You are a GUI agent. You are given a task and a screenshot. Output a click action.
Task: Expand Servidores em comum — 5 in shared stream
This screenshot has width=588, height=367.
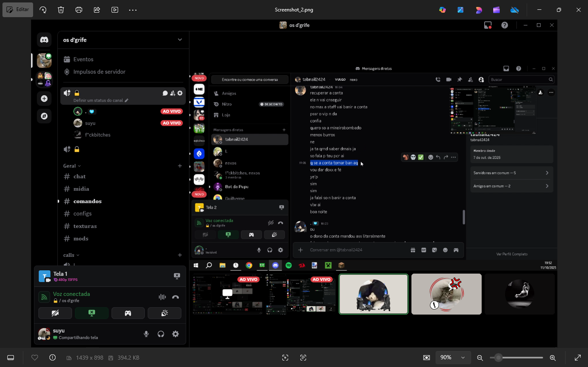[512, 173]
